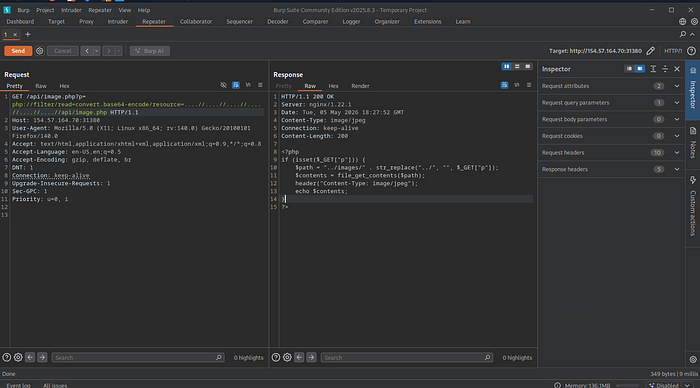Screen dimensions: 700x388
Task: Open the Repeater send settings gear
Action: pos(39,51)
